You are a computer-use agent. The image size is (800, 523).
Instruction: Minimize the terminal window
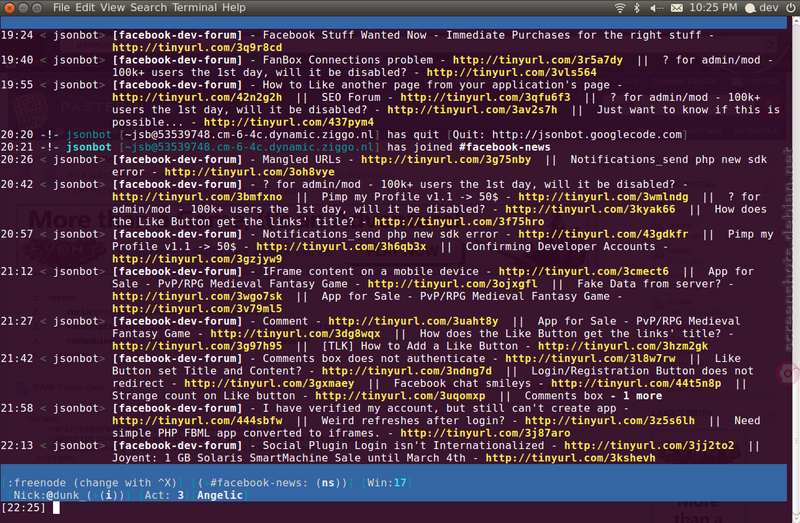pos(23,8)
